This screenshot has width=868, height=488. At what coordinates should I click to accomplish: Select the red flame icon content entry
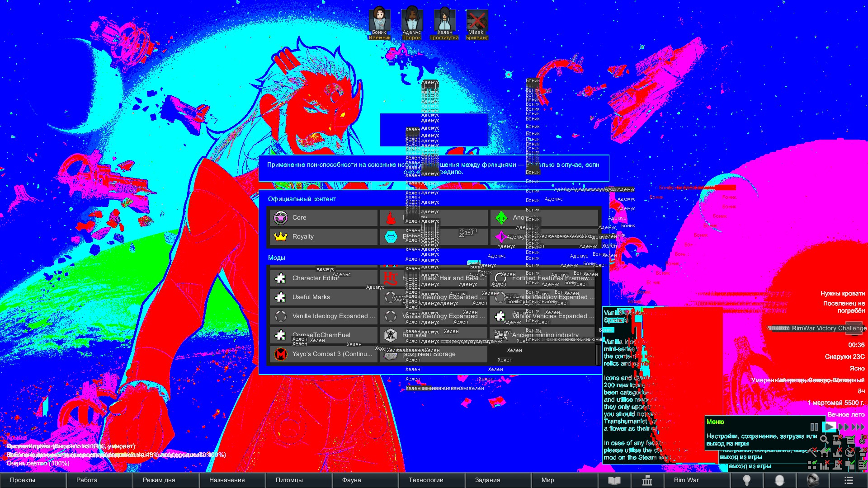click(x=434, y=218)
